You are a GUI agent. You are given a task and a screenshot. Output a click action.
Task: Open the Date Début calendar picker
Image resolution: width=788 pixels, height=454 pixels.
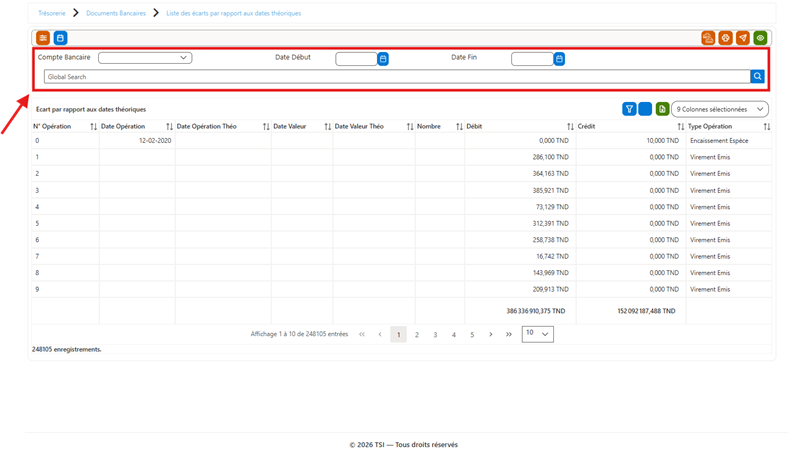(x=383, y=59)
